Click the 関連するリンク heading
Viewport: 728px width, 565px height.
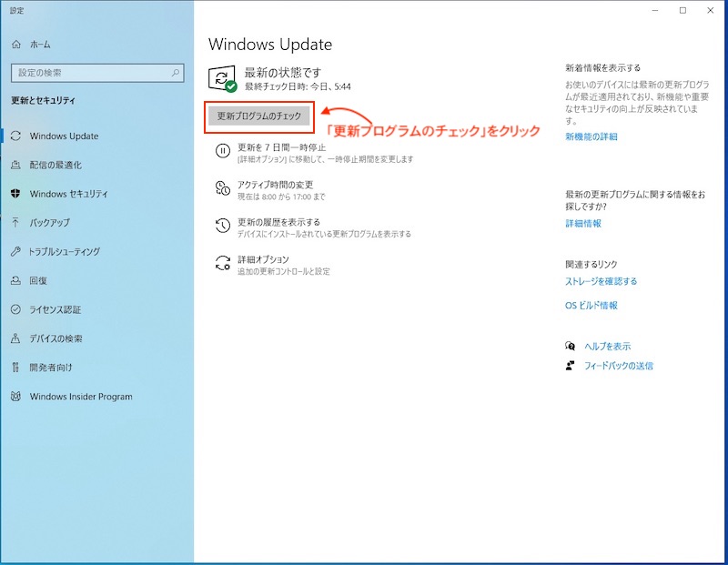pyautogui.click(x=591, y=264)
